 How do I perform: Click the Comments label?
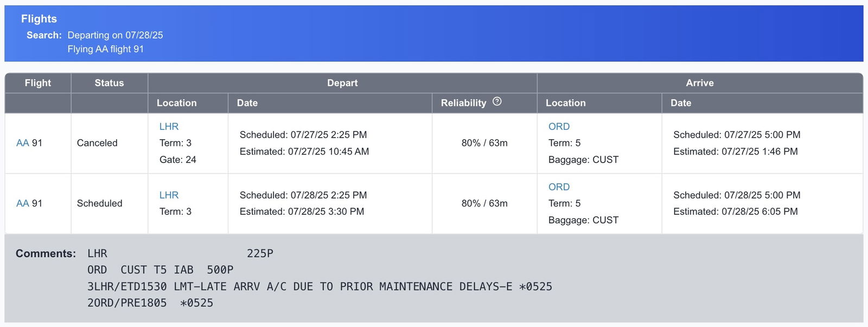(46, 254)
